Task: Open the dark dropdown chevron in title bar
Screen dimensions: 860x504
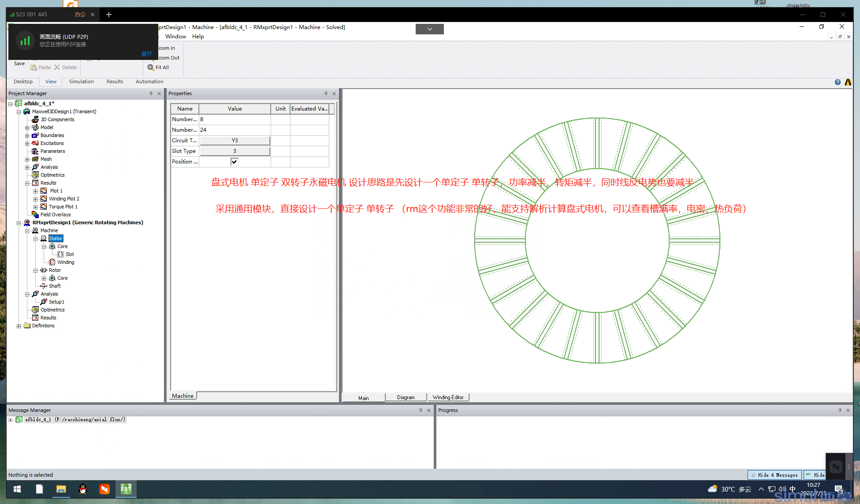Action: tap(429, 29)
